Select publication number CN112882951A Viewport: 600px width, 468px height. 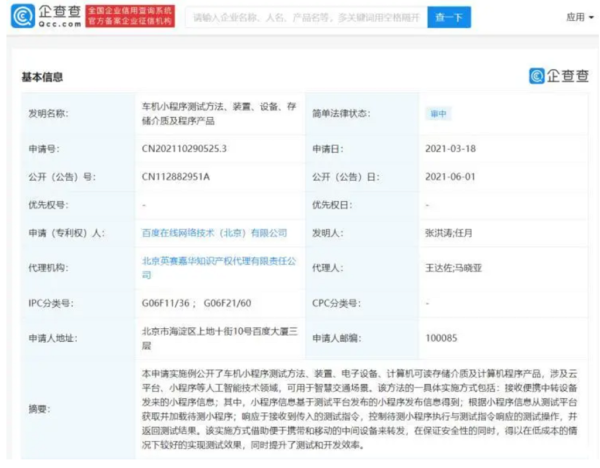point(176,177)
